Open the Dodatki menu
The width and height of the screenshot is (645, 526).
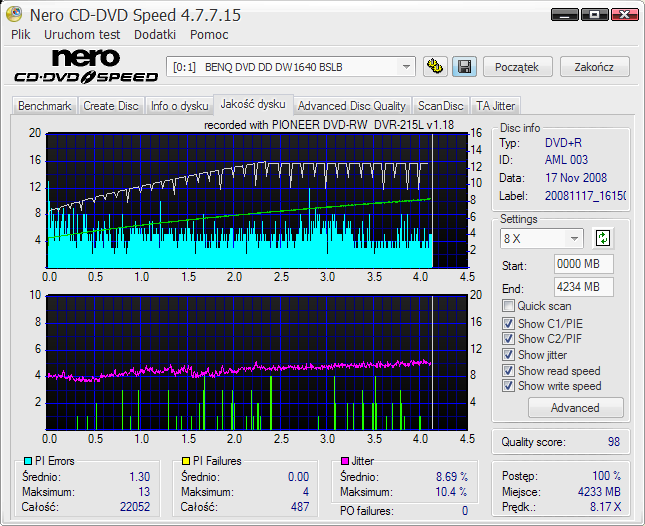pos(155,35)
